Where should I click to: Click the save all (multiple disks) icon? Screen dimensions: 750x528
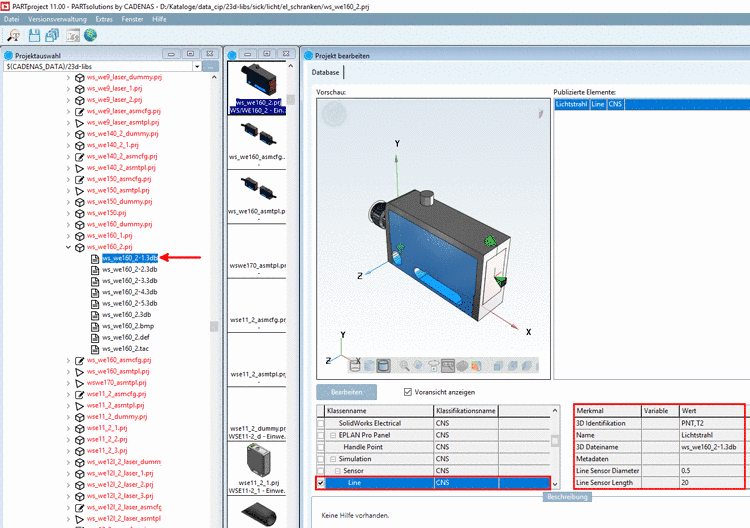click(52, 35)
